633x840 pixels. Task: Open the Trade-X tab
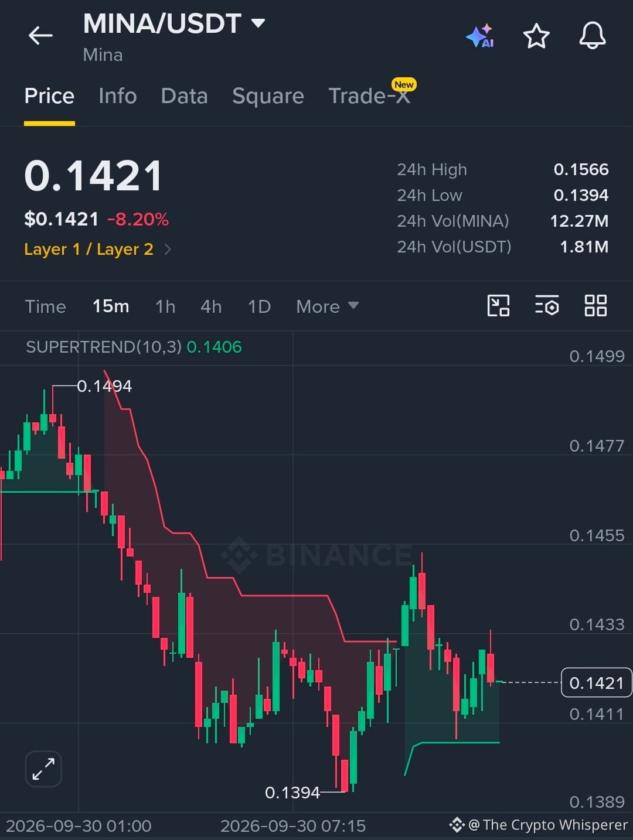tap(370, 95)
